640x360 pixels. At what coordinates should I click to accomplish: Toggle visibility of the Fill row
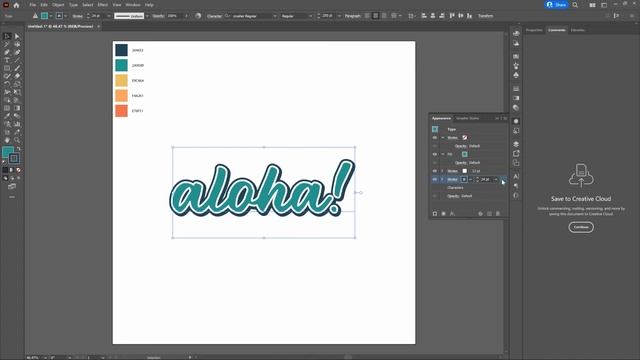tap(435, 154)
